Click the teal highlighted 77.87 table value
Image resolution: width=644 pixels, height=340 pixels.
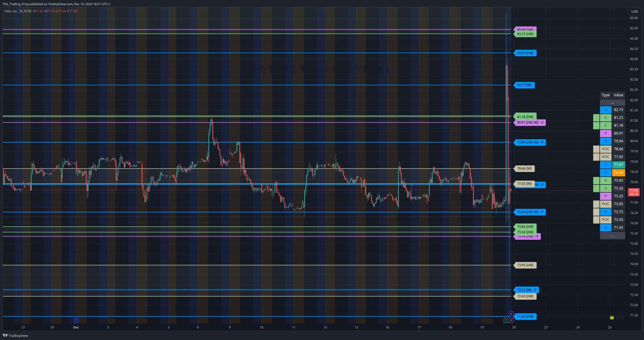tap(619, 165)
